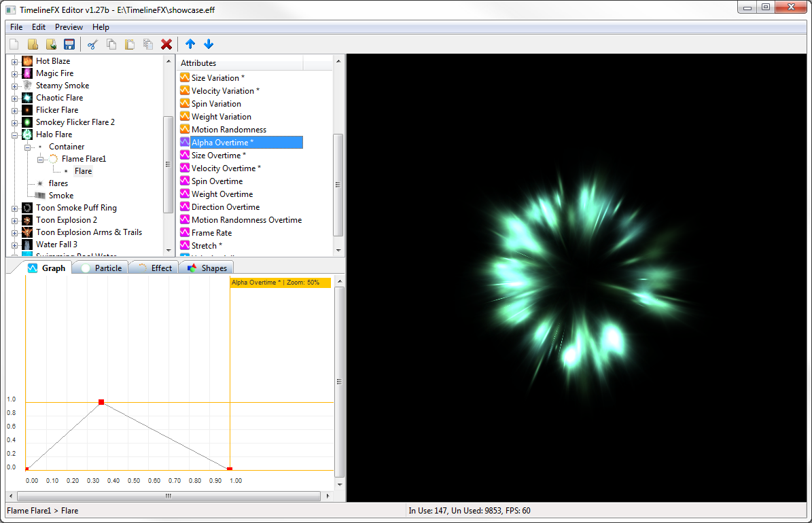Collapse the Container emitter node

[27, 147]
